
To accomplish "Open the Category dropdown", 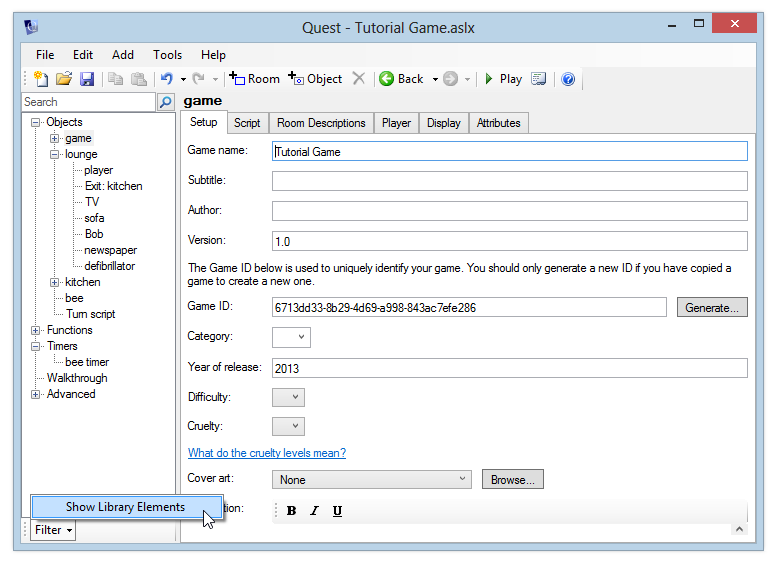I will click(x=291, y=337).
